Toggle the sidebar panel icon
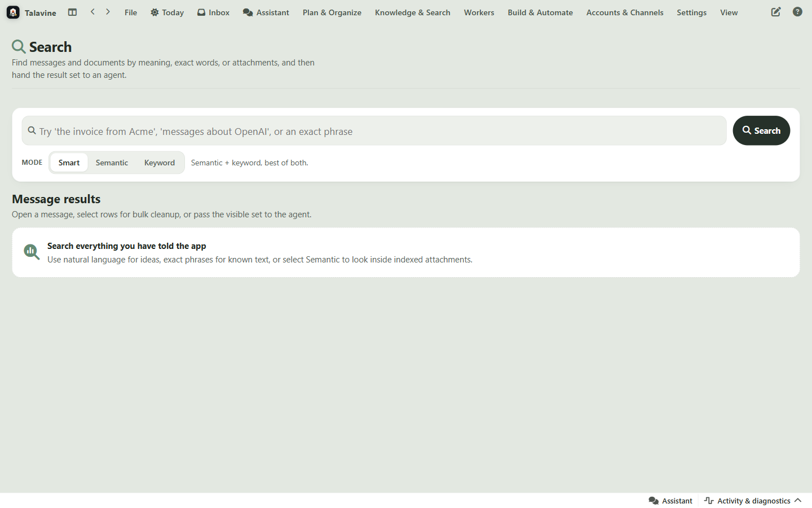The width and height of the screenshot is (812, 508). pos(72,12)
